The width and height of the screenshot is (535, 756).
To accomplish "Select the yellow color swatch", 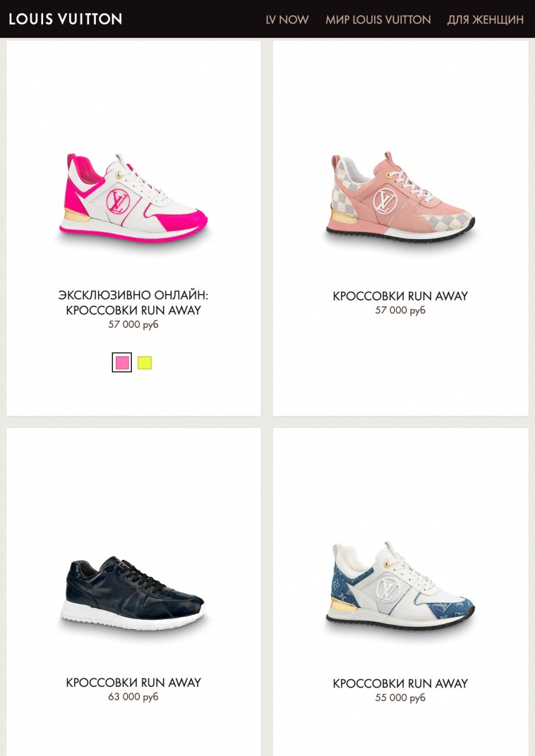I will (145, 363).
